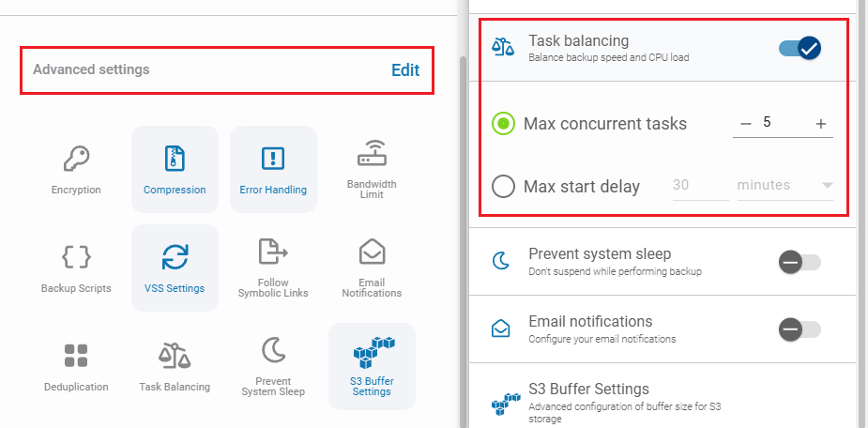Open the minutes unit dropdown
Image resolution: width=868 pixels, height=428 pixels.
pos(785,186)
